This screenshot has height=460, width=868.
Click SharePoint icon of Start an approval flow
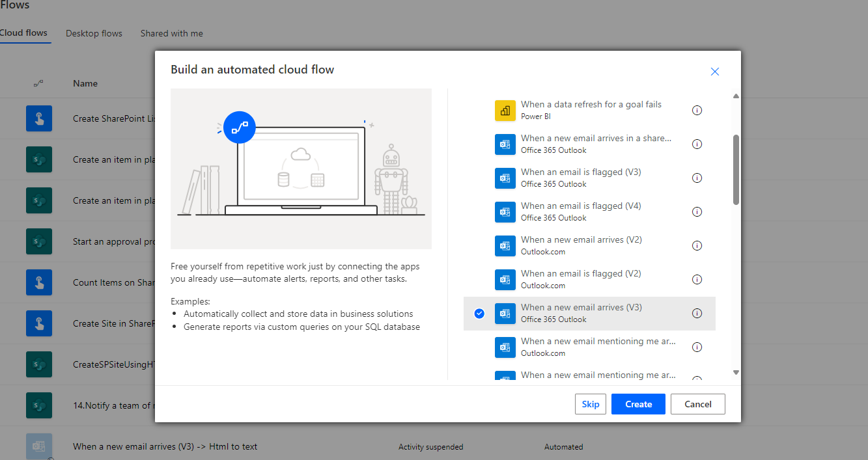point(39,241)
